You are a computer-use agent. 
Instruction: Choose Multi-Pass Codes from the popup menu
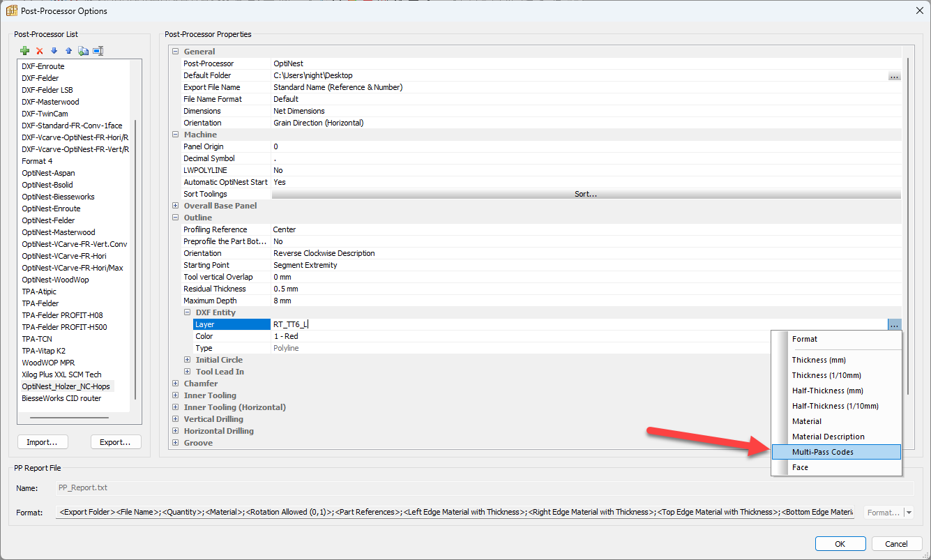pyautogui.click(x=837, y=452)
